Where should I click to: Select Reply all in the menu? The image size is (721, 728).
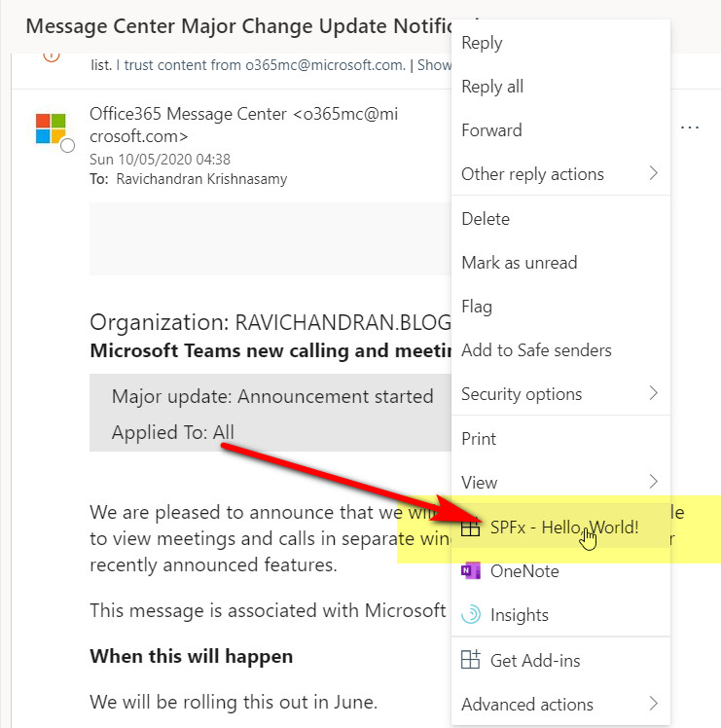point(492,87)
